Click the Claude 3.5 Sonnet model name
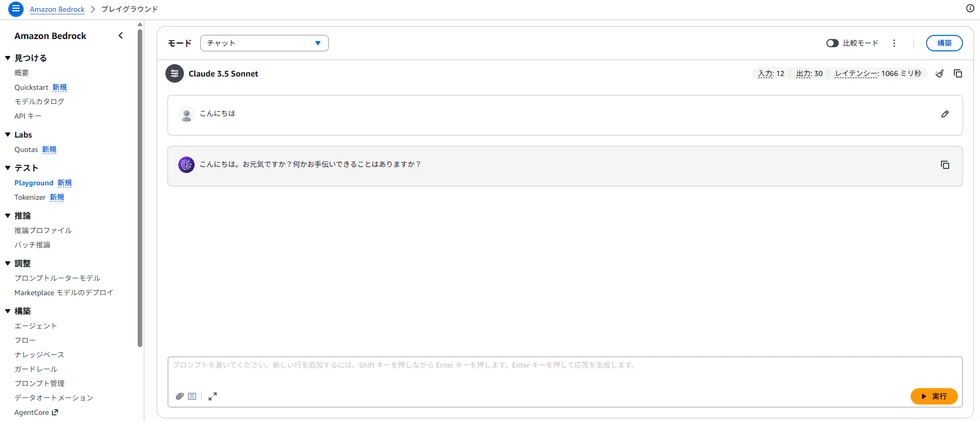This screenshot has width=980, height=421. pos(223,73)
